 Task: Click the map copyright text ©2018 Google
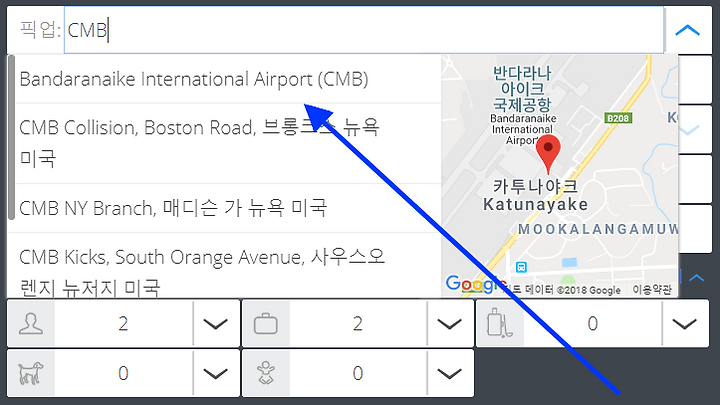(x=588, y=290)
